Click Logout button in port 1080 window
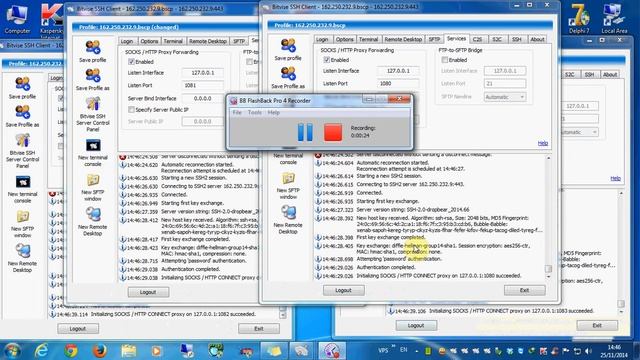The image size is (640, 360). pos(344,290)
